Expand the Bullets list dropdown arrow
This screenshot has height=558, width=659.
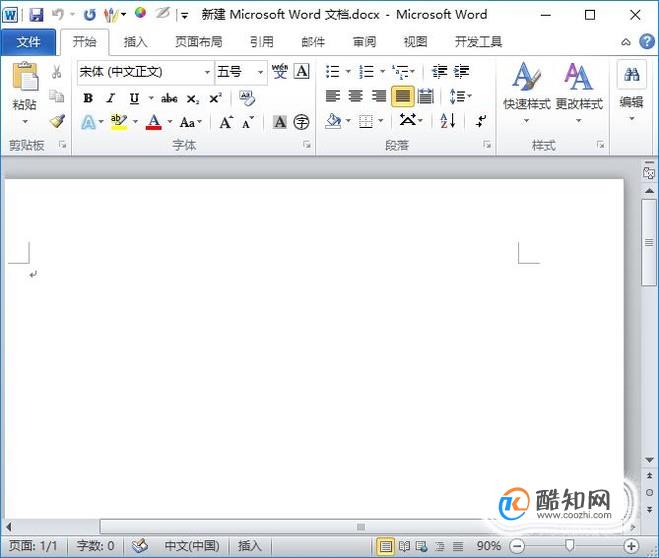[348, 71]
